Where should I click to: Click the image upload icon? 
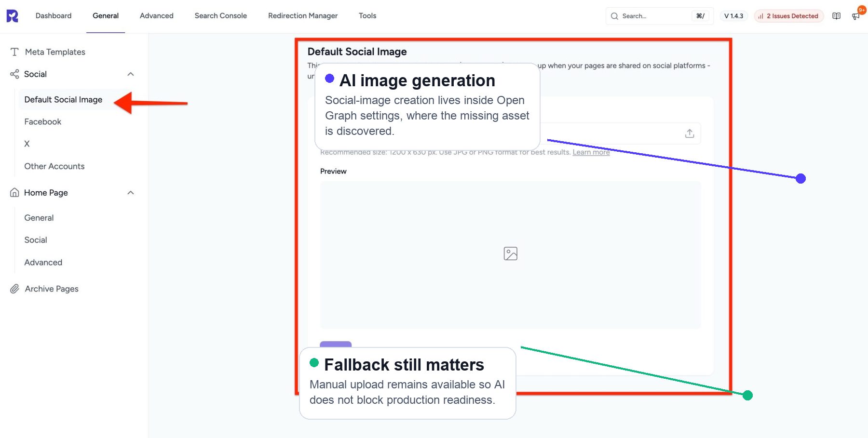point(690,133)
